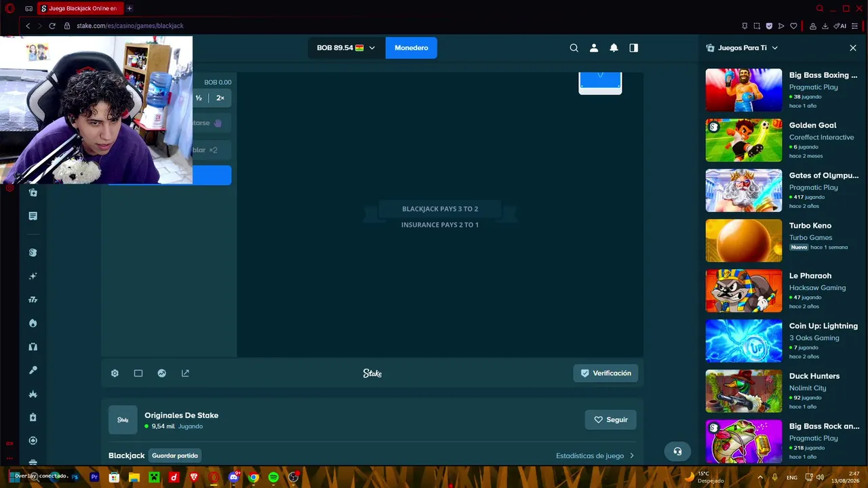Open the Turbo Keno game thumbnail
Screen dimensions: 868x488
pyautogui.click(x=744, y=241)
